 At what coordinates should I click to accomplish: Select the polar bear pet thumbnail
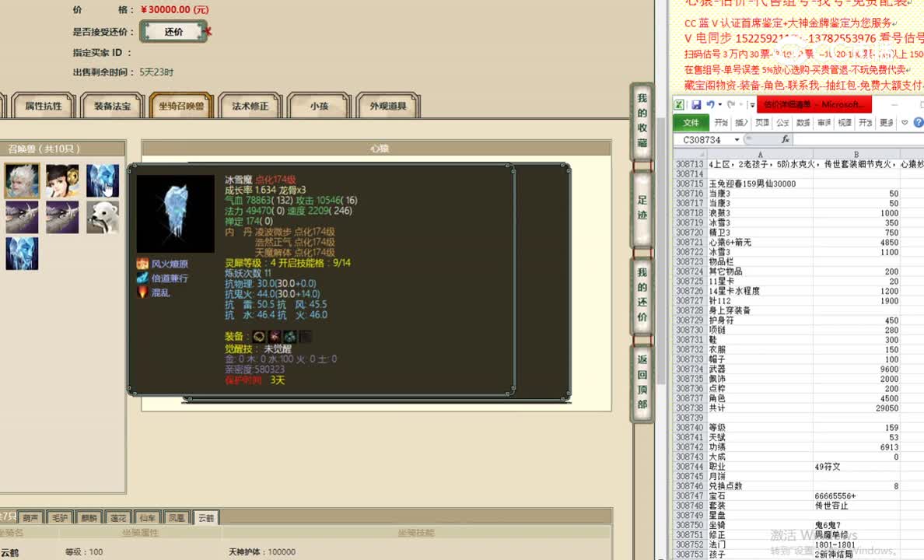pos(103,218)
